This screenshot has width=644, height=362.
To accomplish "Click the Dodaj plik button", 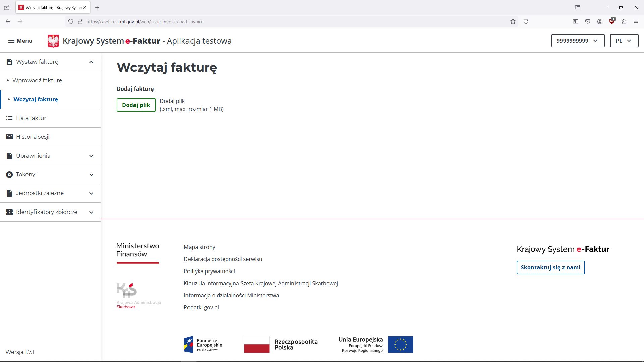I will (136, 105).
